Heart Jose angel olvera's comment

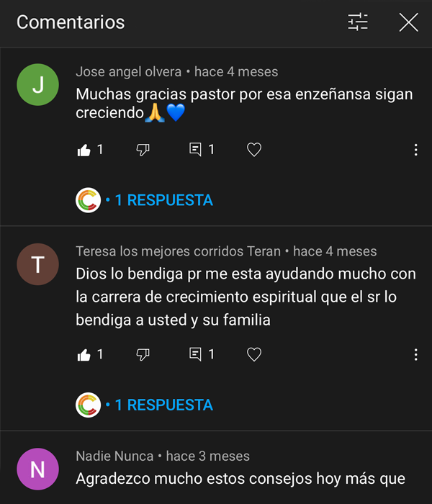(254, 150)
